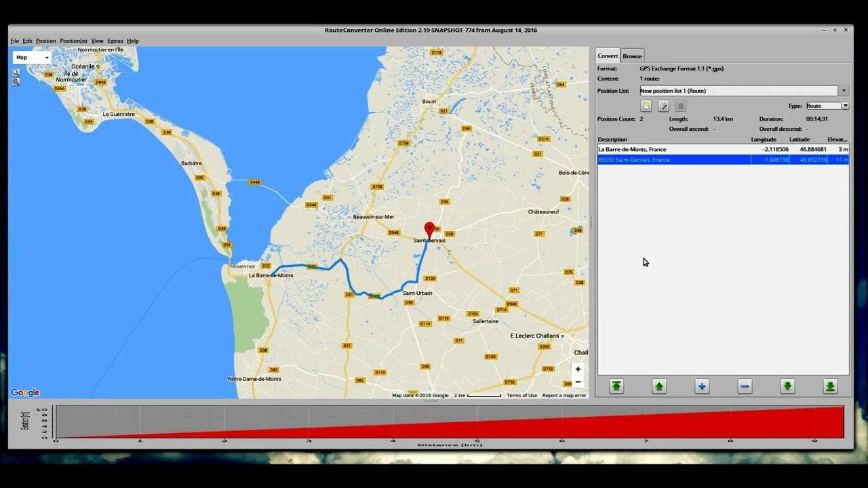Click the Position List name field
Image resolution: width=868 pixels, height=488 pixels.
click(738, 91)
